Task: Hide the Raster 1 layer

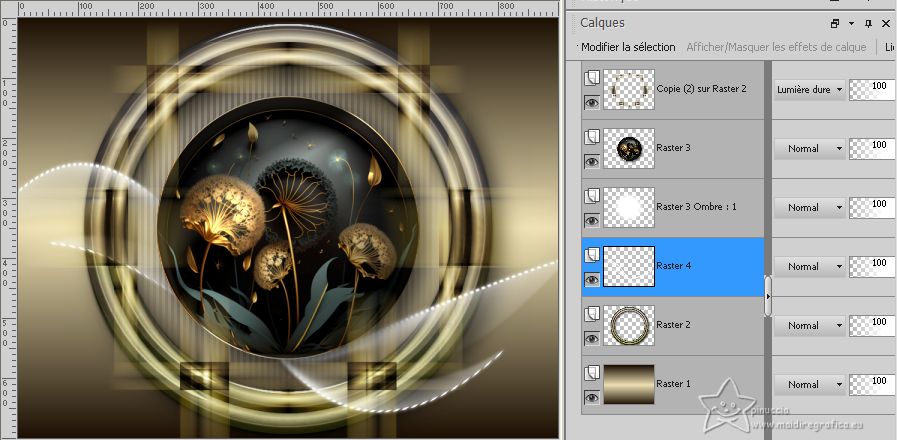Action: (592, 397)
